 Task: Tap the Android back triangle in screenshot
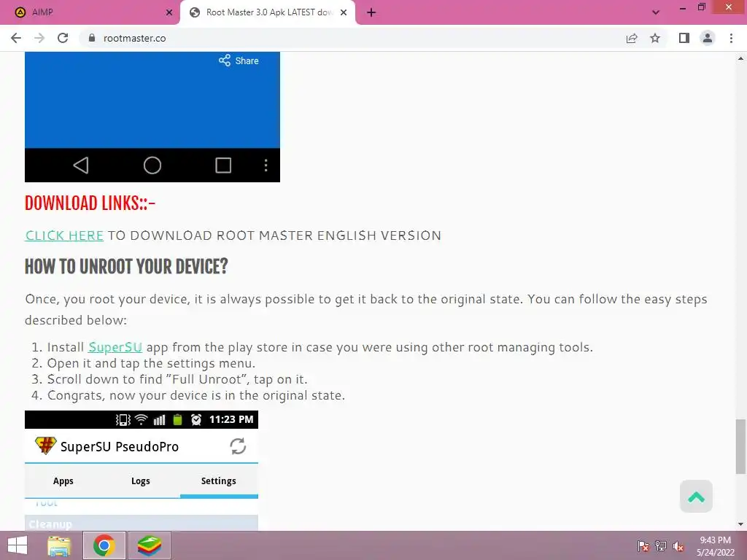tap(80, 166)
